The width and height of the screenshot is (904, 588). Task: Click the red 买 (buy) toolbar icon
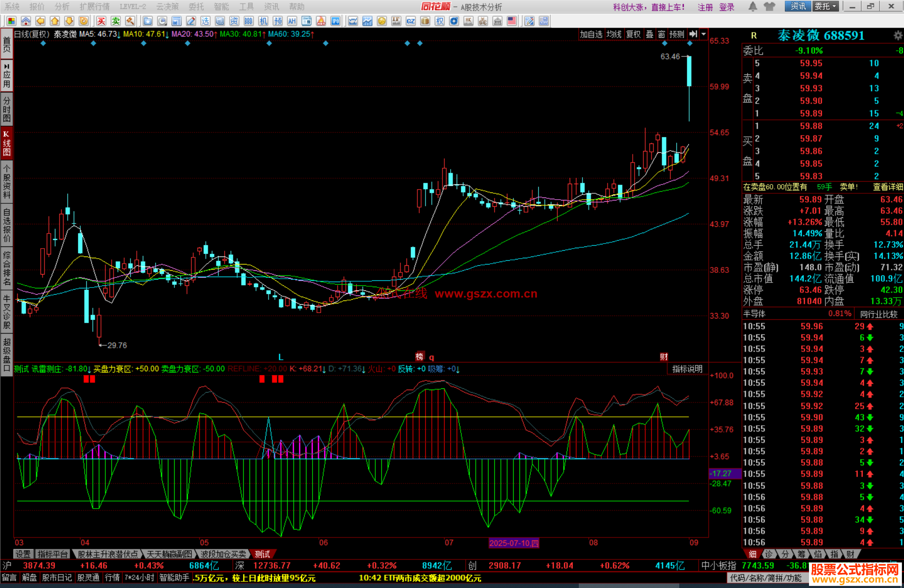coord(101,21)
